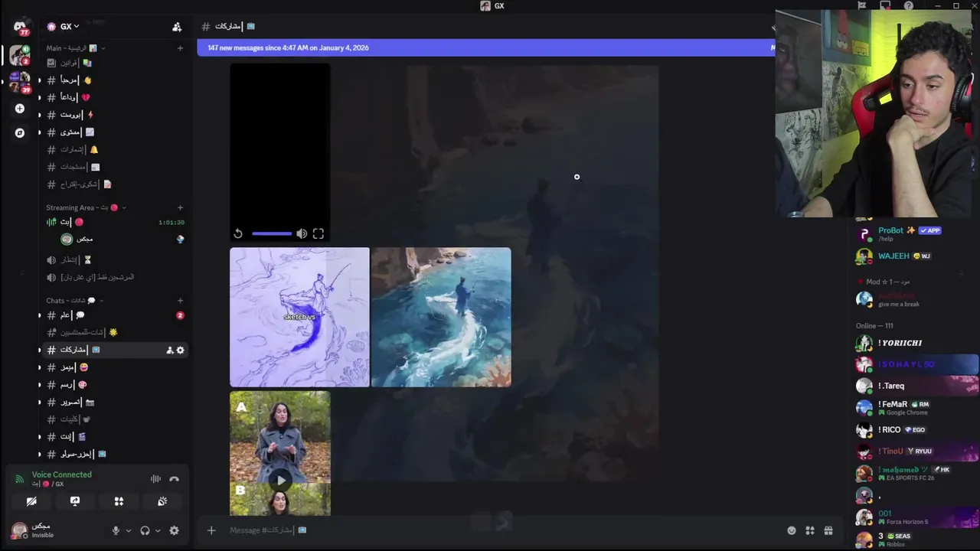Select the server icon with badge 2
The width and height of the screenshot is (980, 551).
click(19, 56)
